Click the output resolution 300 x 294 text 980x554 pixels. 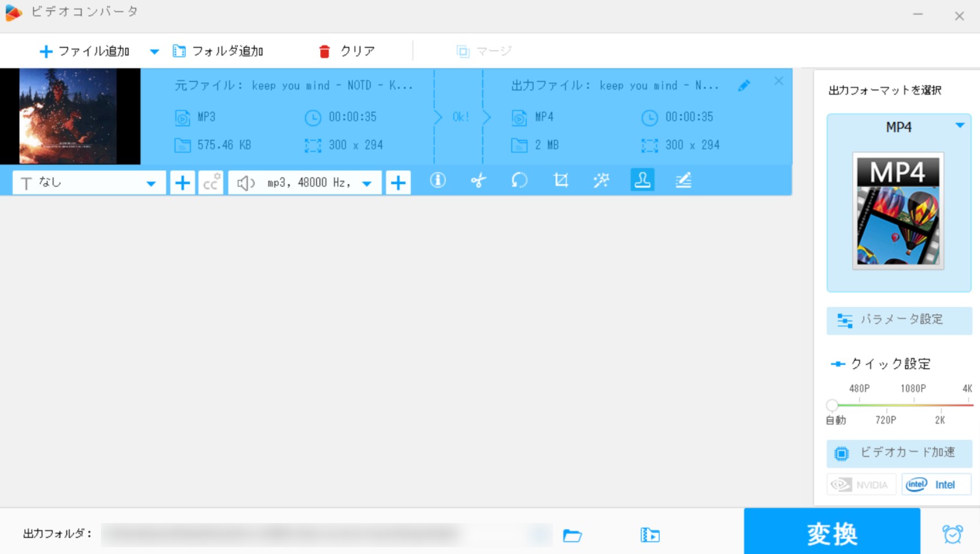pos(693,145)
